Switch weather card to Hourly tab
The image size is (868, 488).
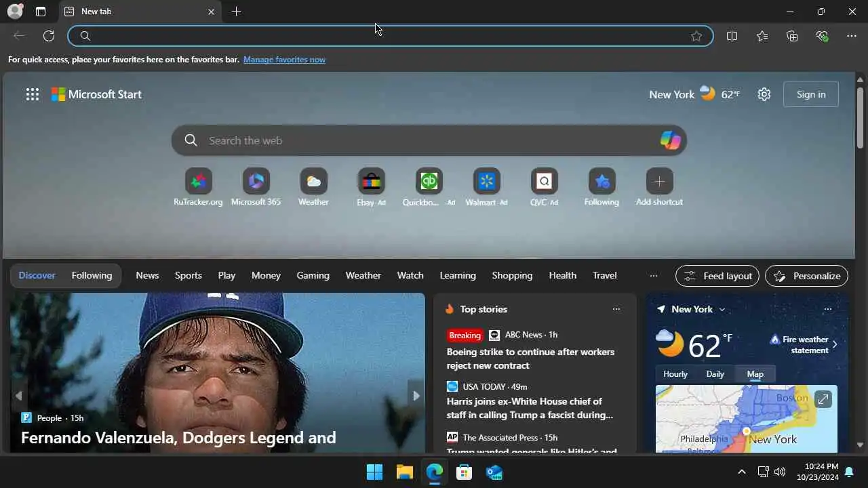click(675, 374)
